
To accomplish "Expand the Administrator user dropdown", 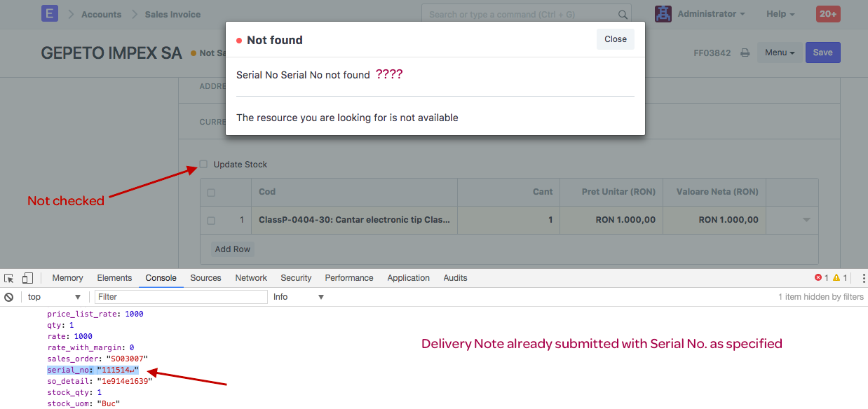I will (x=711, y=14).
